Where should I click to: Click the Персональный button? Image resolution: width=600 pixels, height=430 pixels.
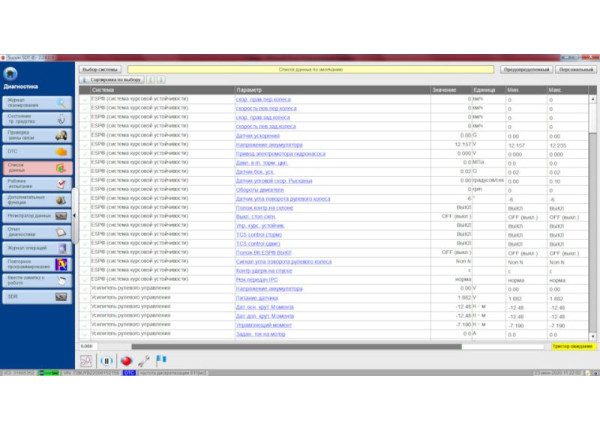pos(576,69)
